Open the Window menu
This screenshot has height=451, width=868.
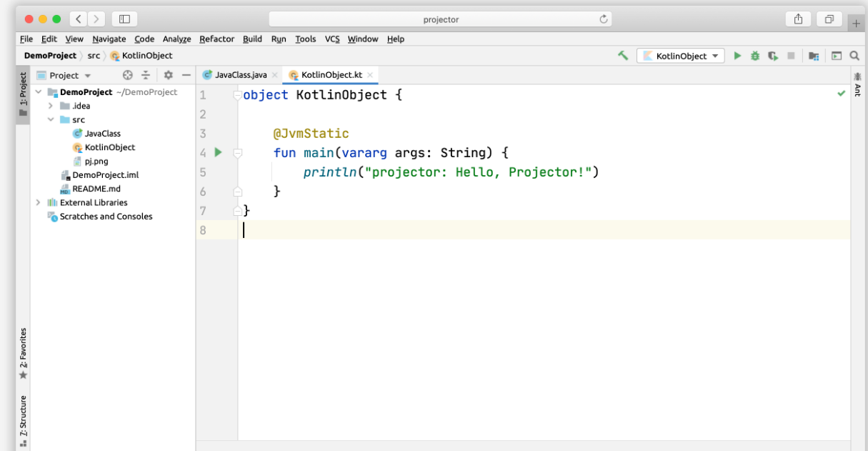tap(363, 39)
